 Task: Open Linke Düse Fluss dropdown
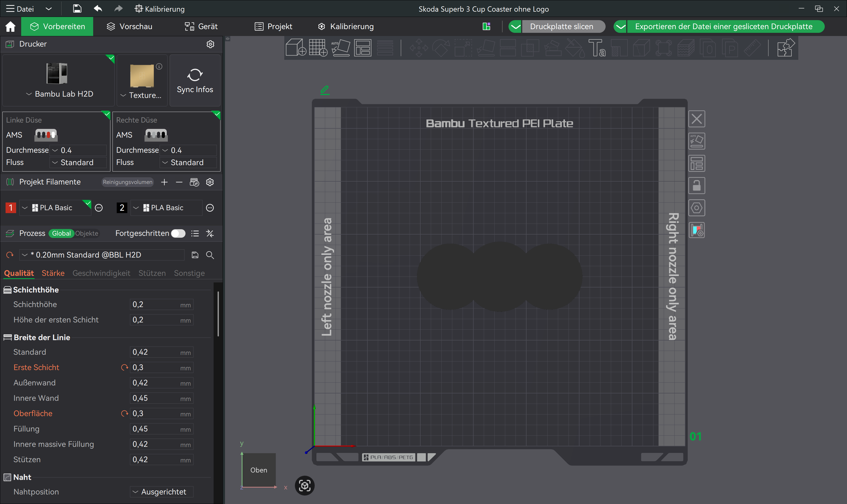78,162
